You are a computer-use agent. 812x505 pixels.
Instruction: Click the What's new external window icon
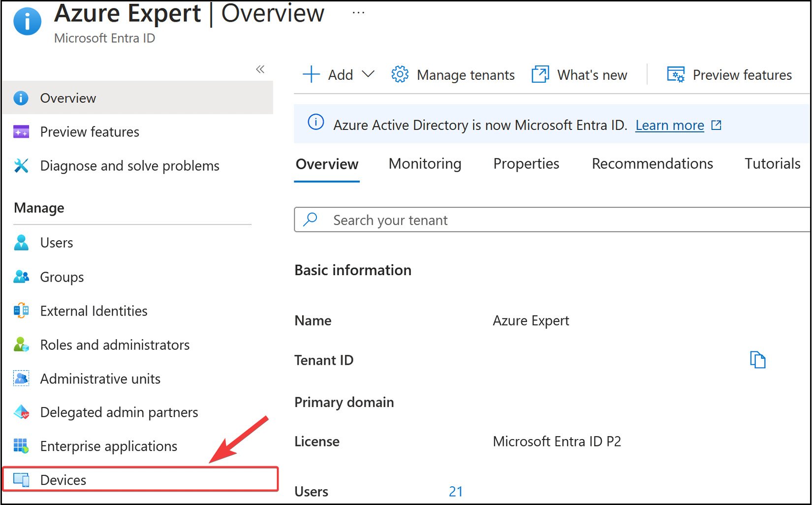click(540, 74)
